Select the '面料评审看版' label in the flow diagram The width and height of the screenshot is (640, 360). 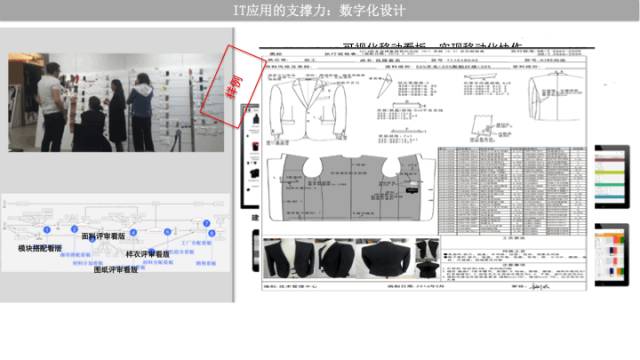click(x=103, y=236)
